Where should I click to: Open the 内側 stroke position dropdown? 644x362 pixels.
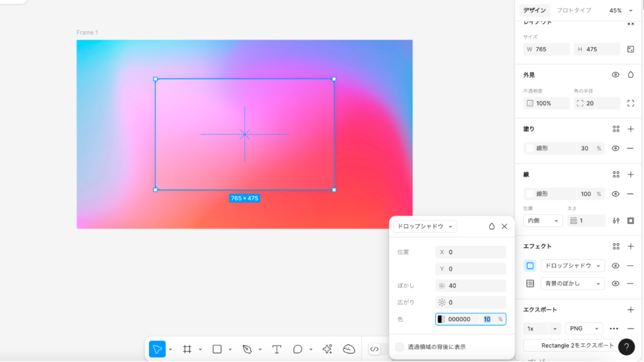(x=543, y=221)
